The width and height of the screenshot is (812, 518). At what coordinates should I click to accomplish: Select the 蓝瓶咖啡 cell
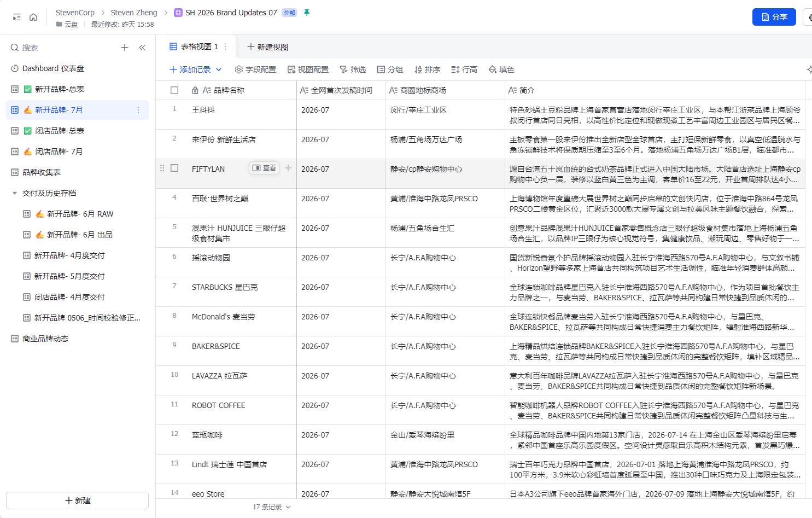click(x=241, y=440)
